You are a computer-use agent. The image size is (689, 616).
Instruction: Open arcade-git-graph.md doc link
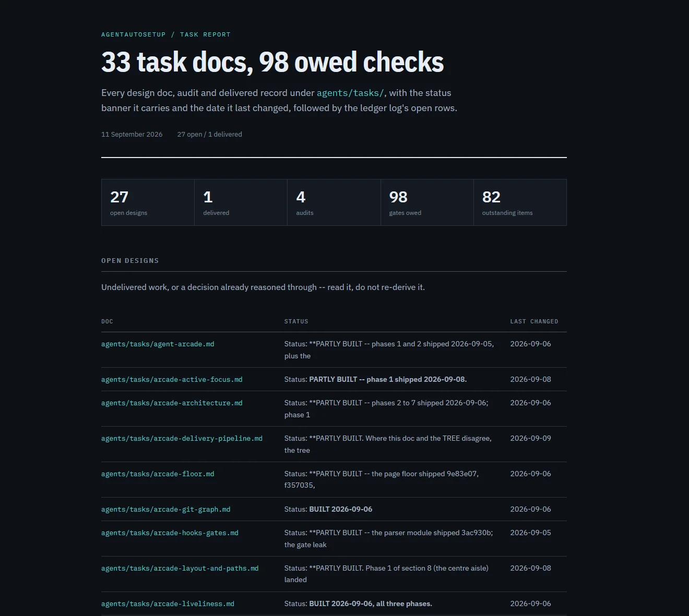(166, 510)
